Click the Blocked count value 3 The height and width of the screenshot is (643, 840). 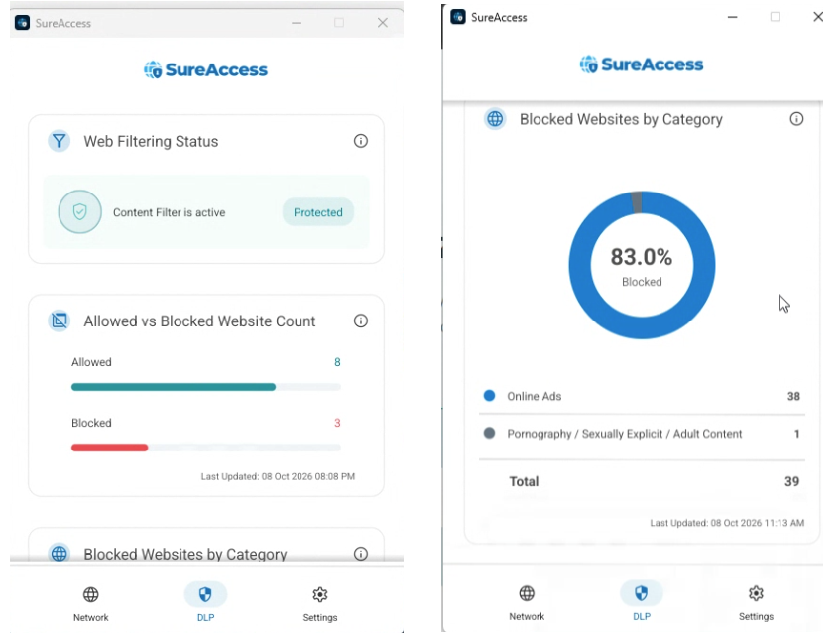point(337,423)
